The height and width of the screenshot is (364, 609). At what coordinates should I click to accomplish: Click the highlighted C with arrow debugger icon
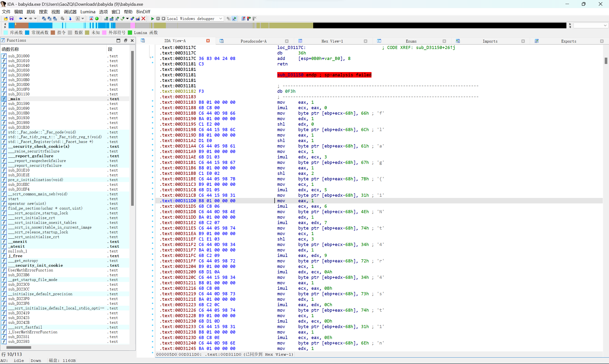click(x=235, y=19)
